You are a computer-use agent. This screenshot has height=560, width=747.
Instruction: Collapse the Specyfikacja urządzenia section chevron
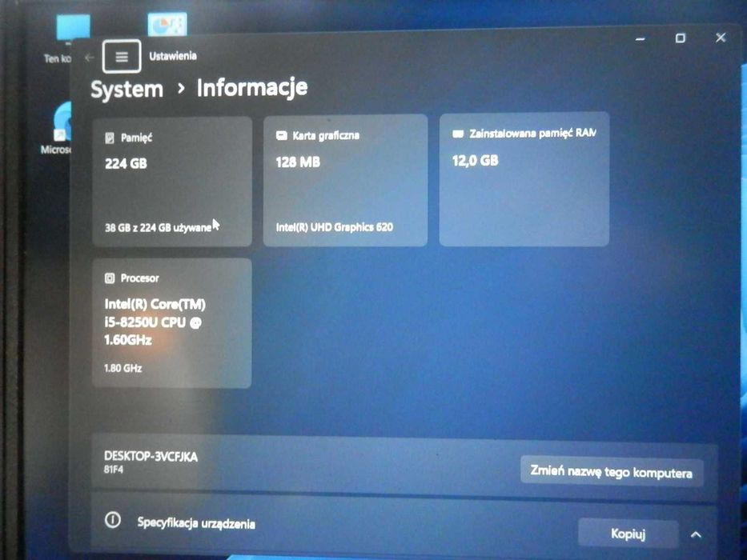[x=696, y=534]
